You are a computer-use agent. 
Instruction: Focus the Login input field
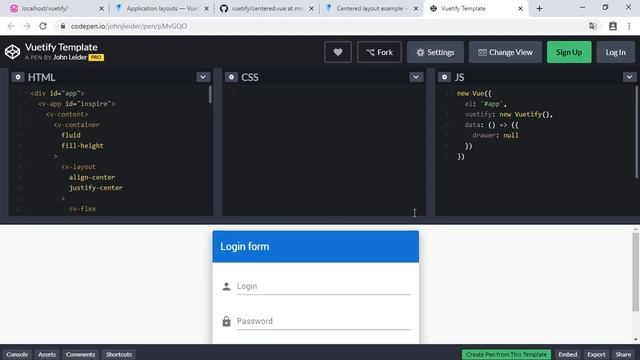pos(324,286)
